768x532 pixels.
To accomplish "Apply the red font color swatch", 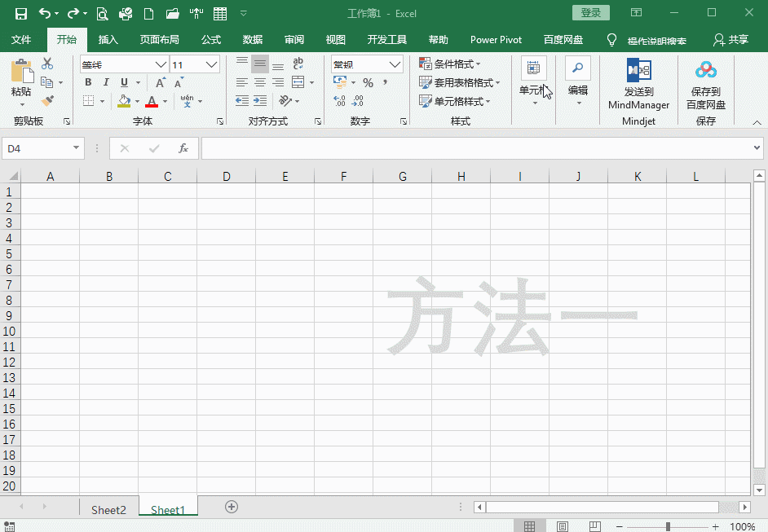I will coord(152,102).
